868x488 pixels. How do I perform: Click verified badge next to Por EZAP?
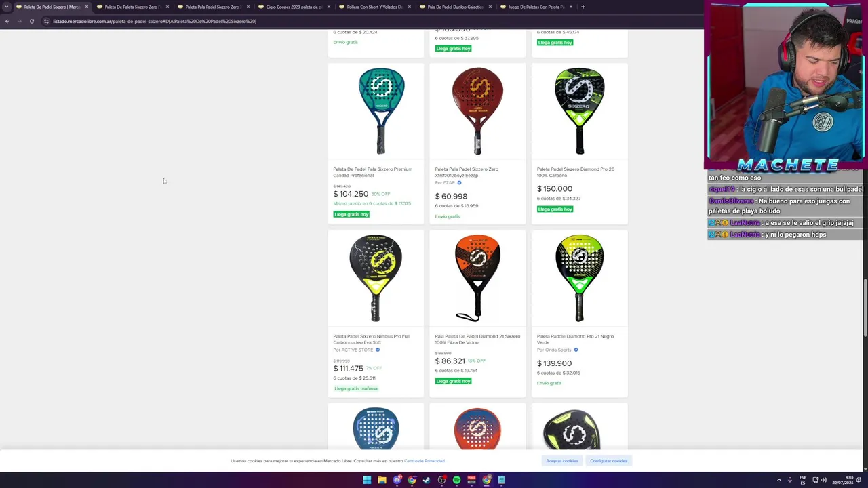459,183
